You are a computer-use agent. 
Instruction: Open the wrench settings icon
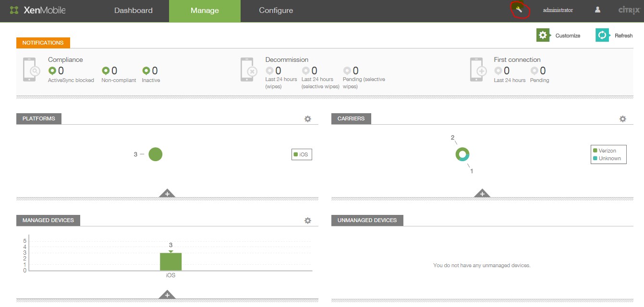(x=519, y=10)
